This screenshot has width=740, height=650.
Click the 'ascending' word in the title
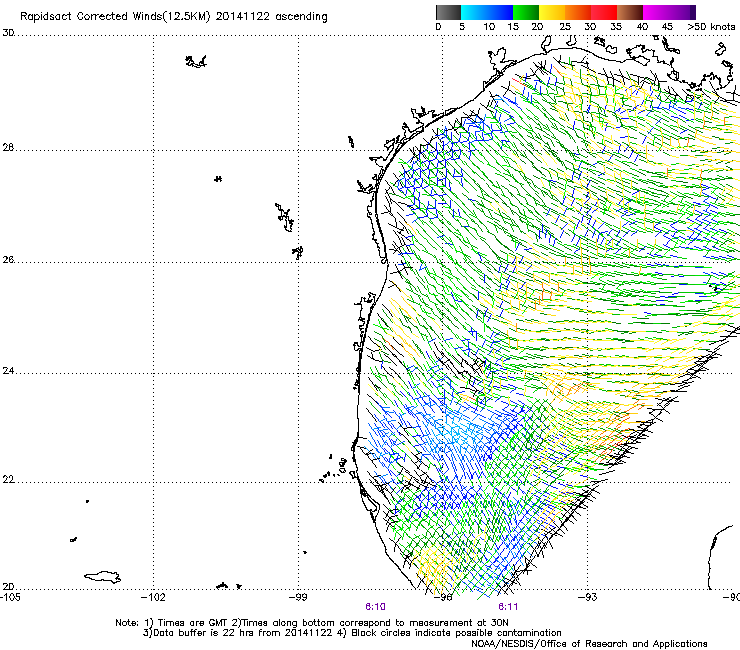[x=301, y=17]
